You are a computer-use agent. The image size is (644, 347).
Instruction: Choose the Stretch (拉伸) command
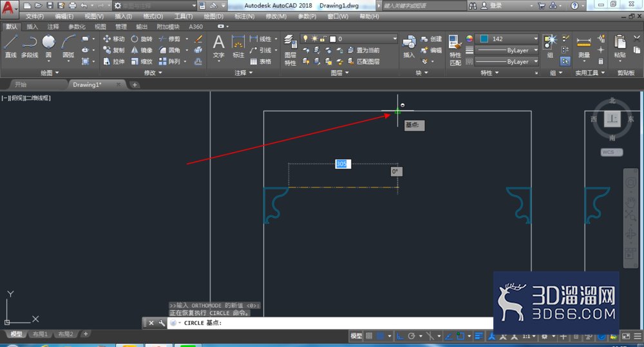click(x=114, y=61)
